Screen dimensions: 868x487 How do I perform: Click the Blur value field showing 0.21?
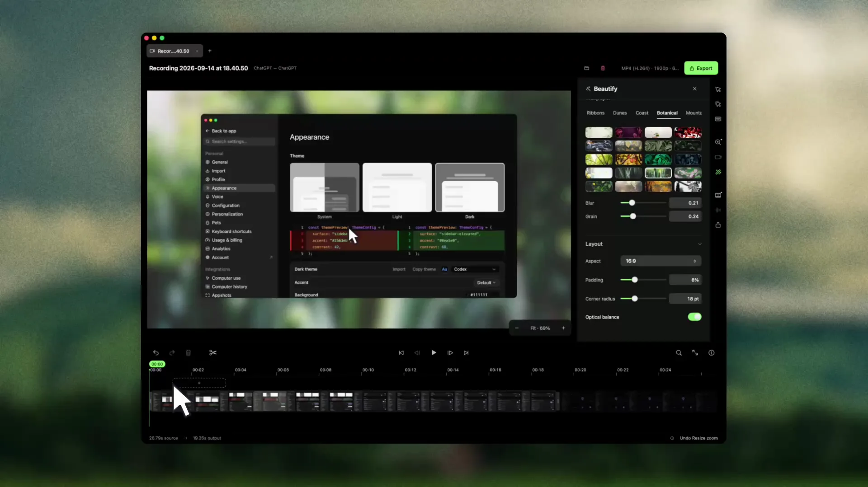(x=685, y=203)
